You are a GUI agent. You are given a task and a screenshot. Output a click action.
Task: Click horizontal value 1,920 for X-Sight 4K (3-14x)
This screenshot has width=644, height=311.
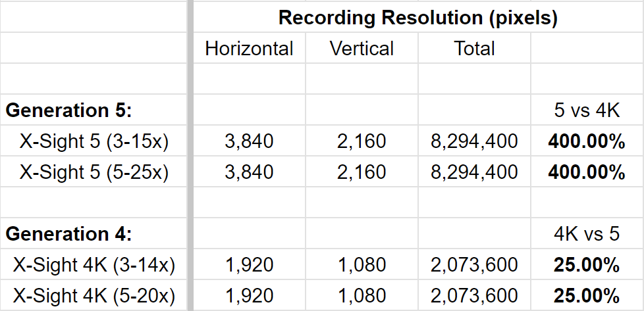249,264
